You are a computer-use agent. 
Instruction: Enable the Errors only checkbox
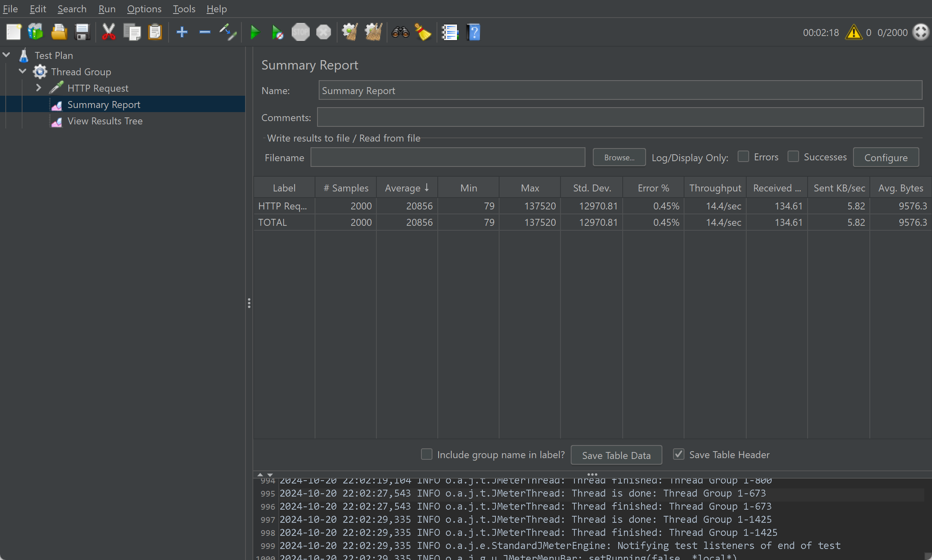click(743, 157)
